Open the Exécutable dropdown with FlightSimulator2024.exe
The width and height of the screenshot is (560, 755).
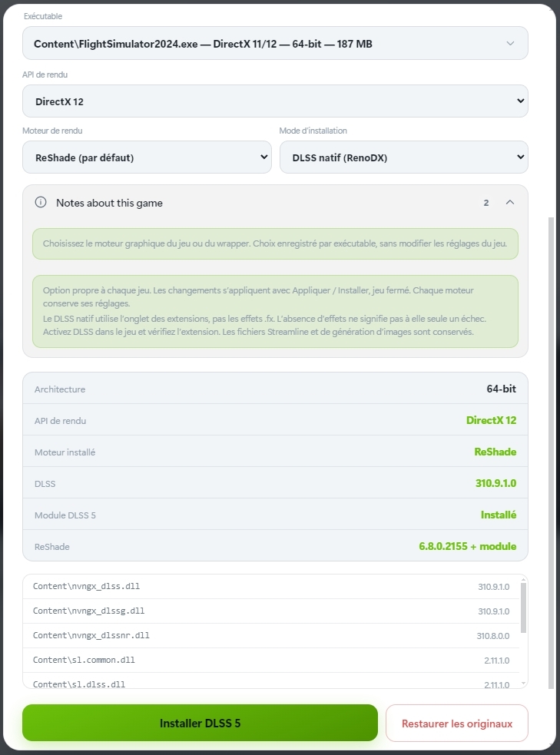[x=275, y=43]
